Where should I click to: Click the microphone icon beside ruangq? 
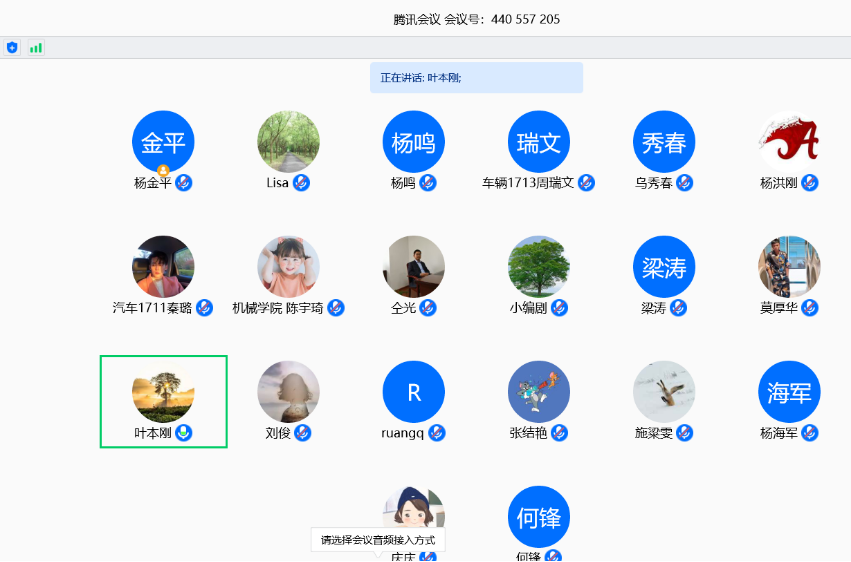click(437, 433)
